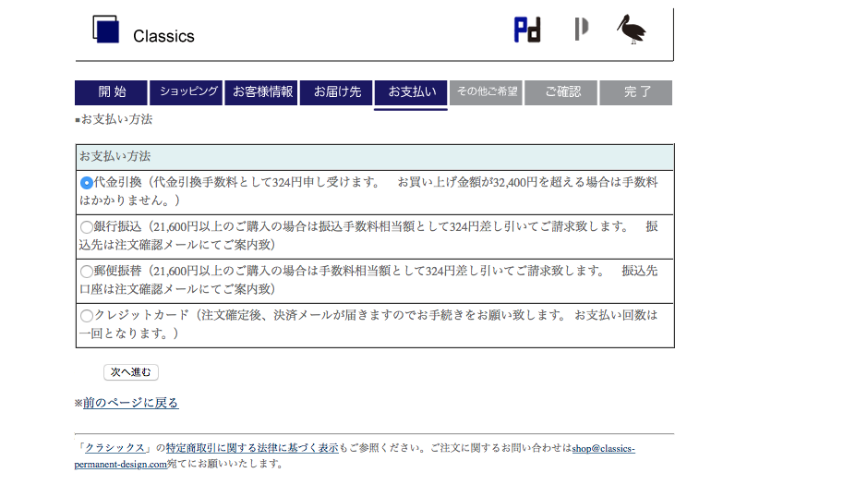Click the お支払い active tab
This screenshot has height=497, width=868.
pos(411,92)
